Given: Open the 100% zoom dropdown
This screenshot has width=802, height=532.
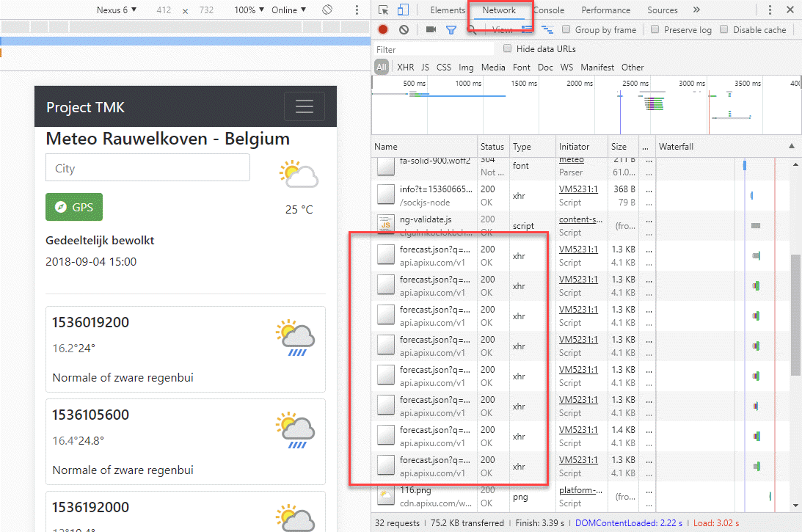Looking at the screenshot, I should [249, 10].
